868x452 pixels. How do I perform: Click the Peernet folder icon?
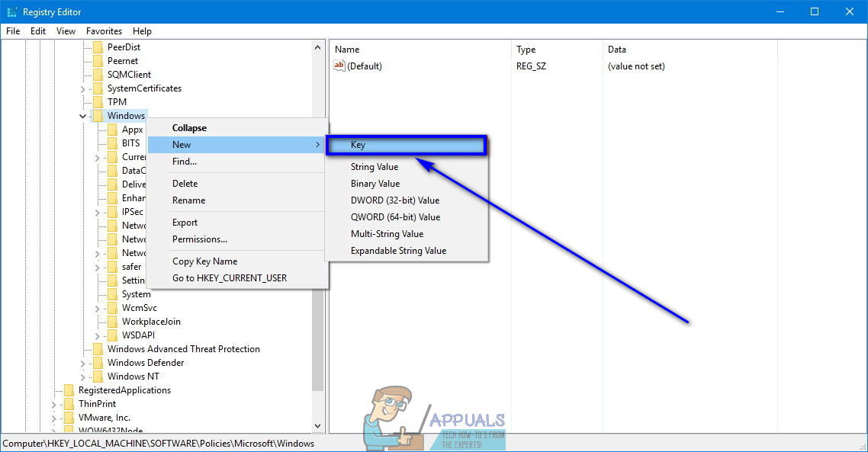tap(98, 61)
